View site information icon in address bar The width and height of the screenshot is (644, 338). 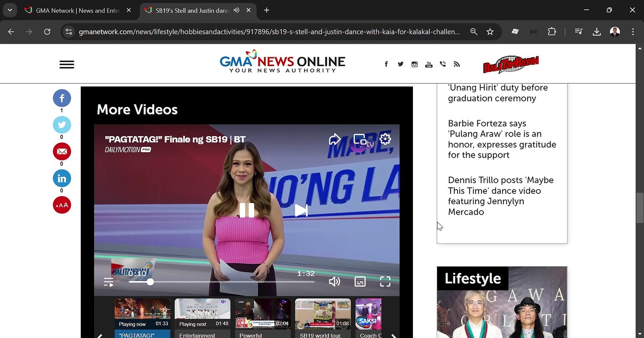coord(69,32)
